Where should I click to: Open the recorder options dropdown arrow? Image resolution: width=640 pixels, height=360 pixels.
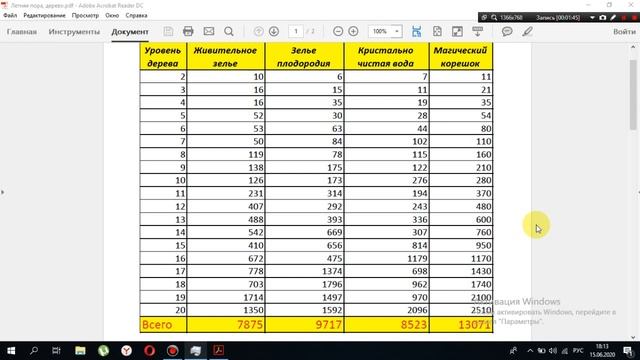click(x=592, y=18)
